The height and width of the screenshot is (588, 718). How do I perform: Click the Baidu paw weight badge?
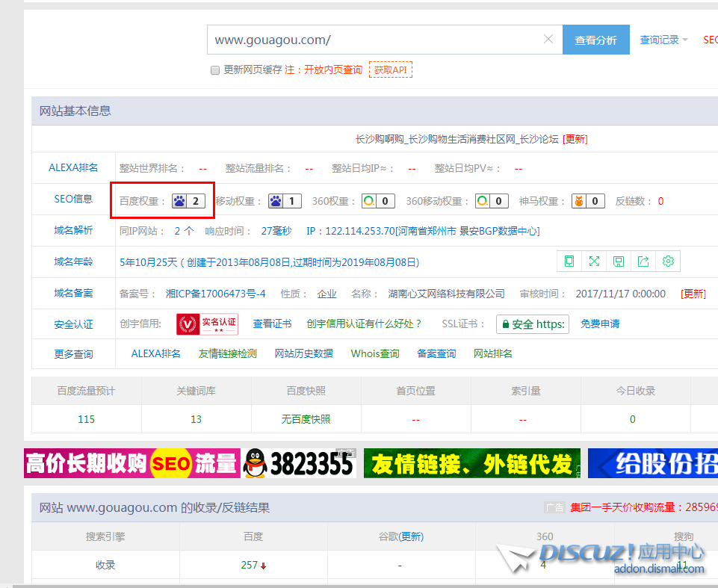(x=188, y=201)
